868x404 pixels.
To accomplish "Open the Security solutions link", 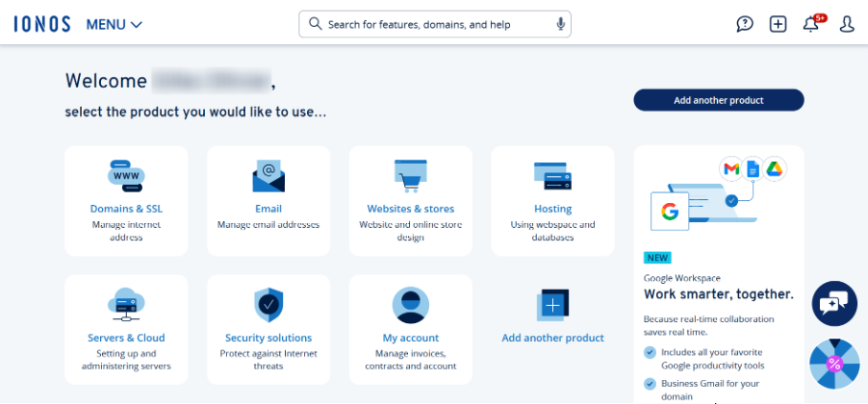I will coord(268,339).
